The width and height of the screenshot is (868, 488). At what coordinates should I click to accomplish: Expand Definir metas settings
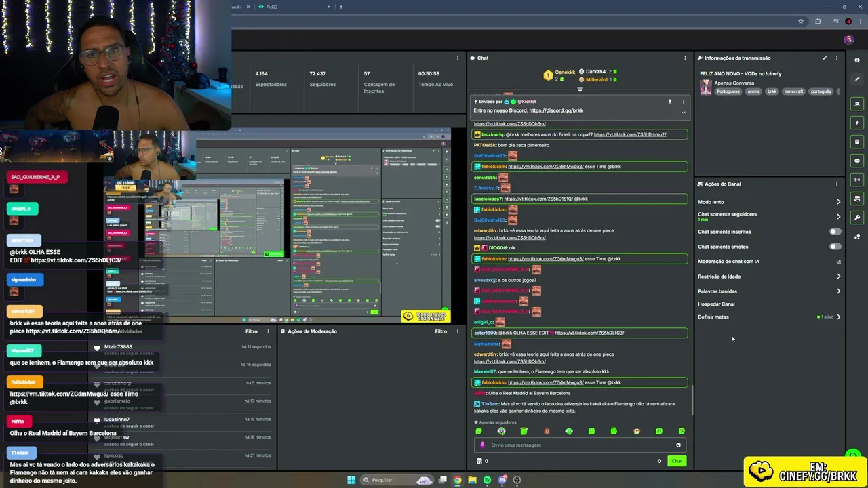pos(838,317)
